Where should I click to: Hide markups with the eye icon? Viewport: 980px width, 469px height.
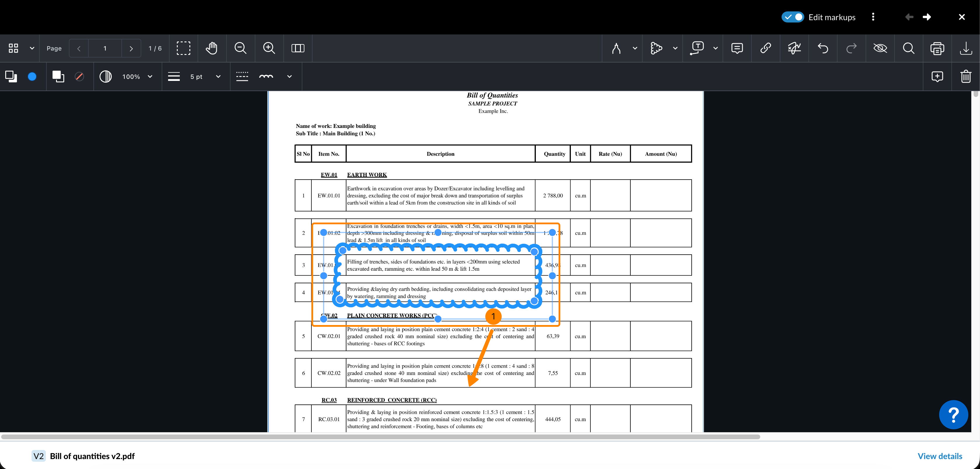(880, 48)
